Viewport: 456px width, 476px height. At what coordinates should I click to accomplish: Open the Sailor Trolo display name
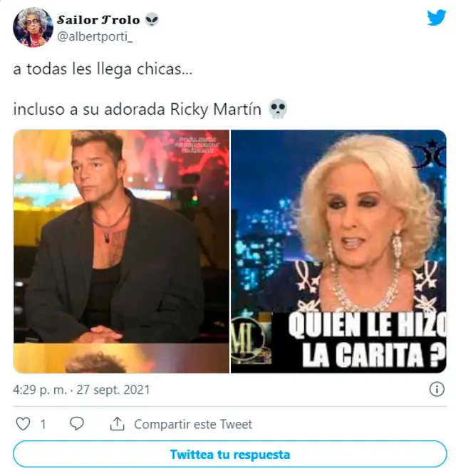(x=98, y=20)
